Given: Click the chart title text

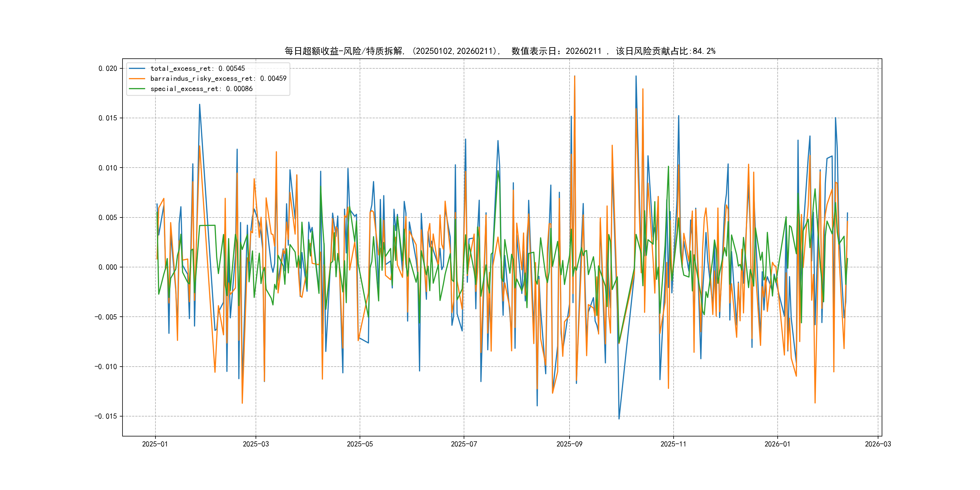Looking at the screenshot, I should (x=500, y=51).
